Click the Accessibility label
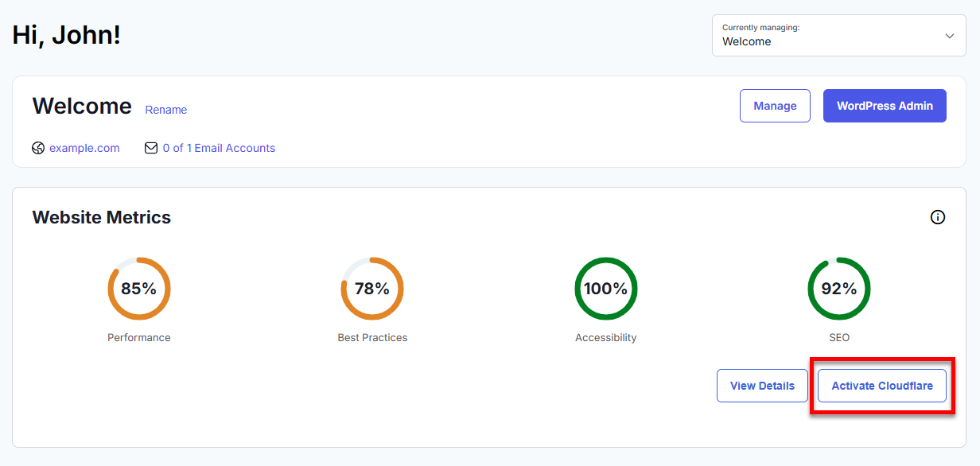The height and width of the screenshot is (466, 980). click(606, 337)
